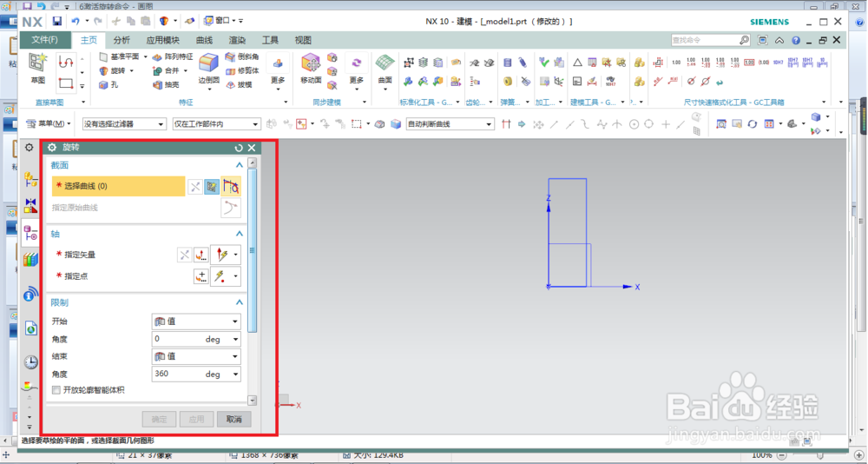Open the vector type dropdown arrow for 指定矢量
Viewport: 868px width, 464px height.
pos(236,255)
